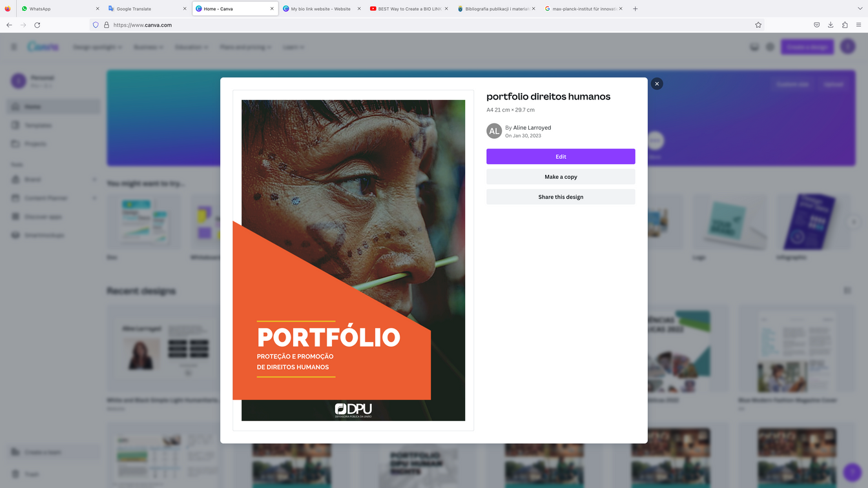
Task: Close the max-planck-institut tab
Action: click(x=621, y=9)
